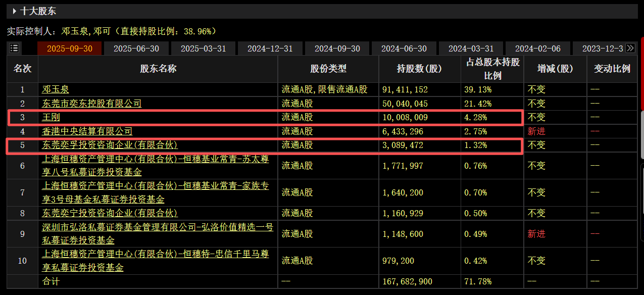Click 新进 in 香港中央结算 row
The image size is (644, 295).
point(536,131)
